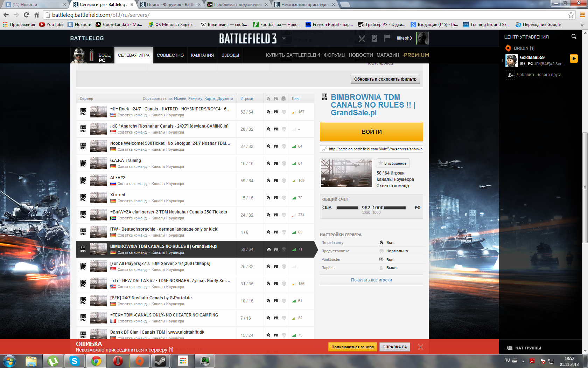Open ilikeph0 profile avatar in header
Viewport: 588px width, 368px height.
point(422,38)
